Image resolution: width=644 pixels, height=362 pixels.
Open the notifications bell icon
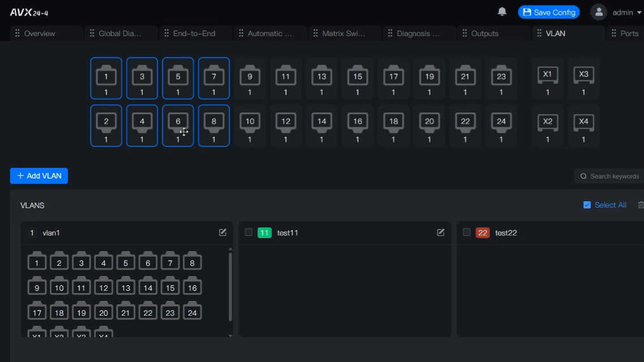[502, 12]
